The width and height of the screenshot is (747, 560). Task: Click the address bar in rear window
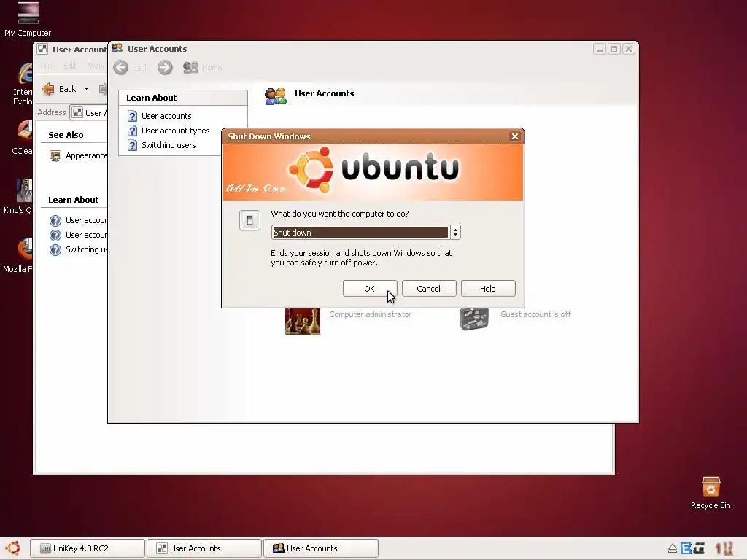[90, 113]
